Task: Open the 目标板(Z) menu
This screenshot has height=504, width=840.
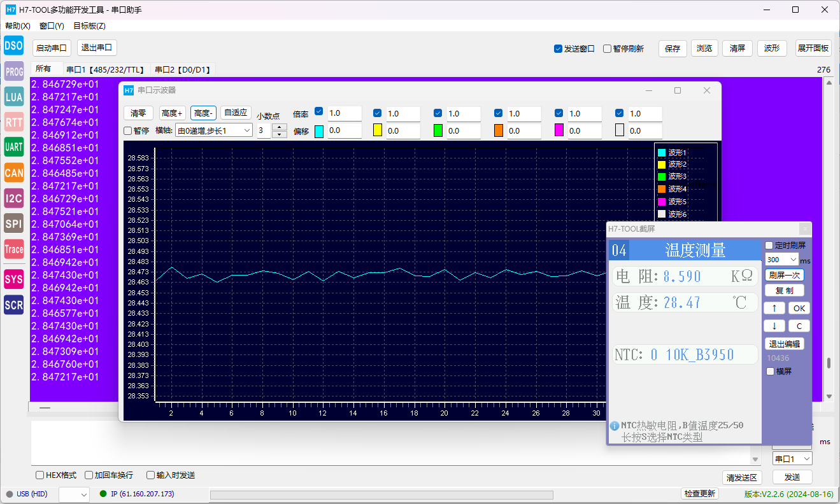Action: pos(89,26)
